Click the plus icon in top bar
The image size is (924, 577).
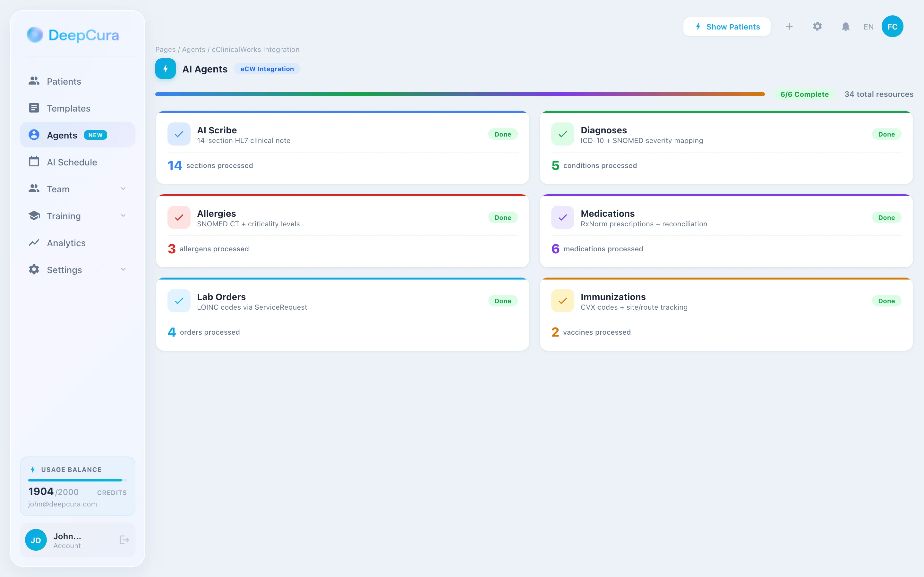[x=789, y=26]
